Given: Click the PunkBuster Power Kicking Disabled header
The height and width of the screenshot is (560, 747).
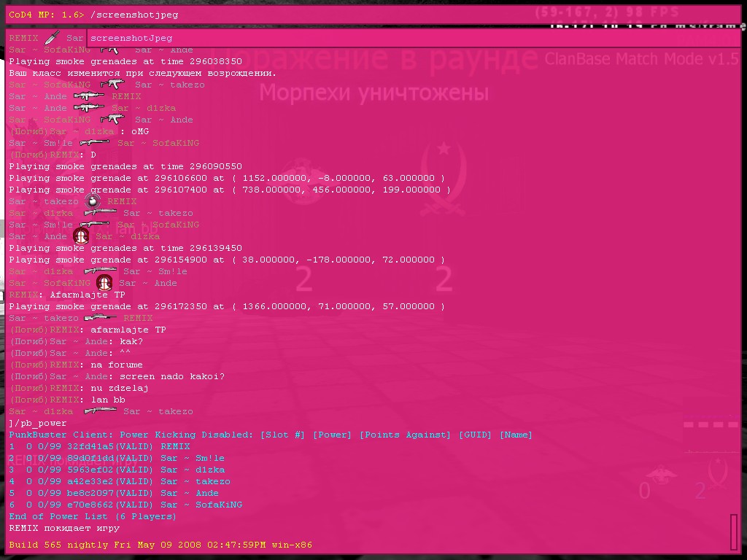Looking at the screenshot, I should coord(271,435).
